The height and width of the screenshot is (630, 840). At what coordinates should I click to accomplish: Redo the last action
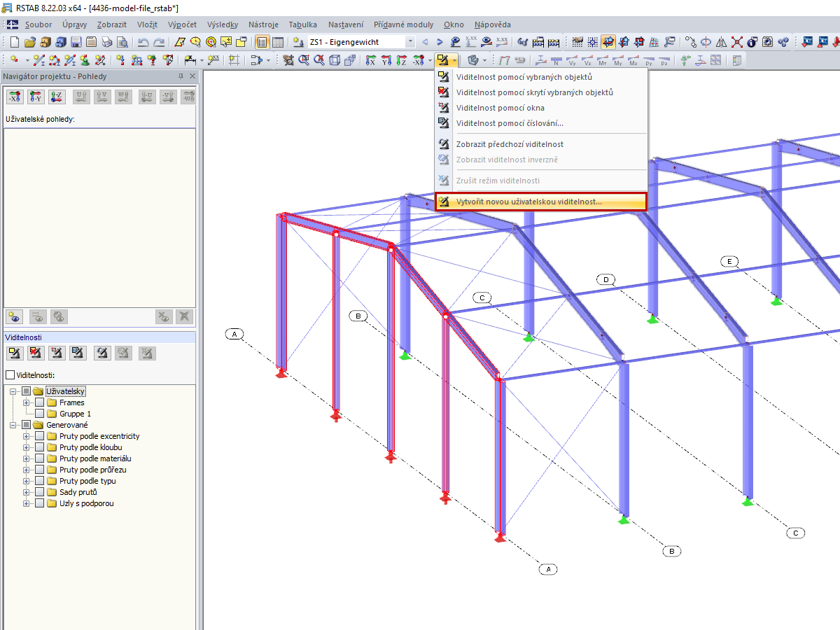[x=160, y=42]
